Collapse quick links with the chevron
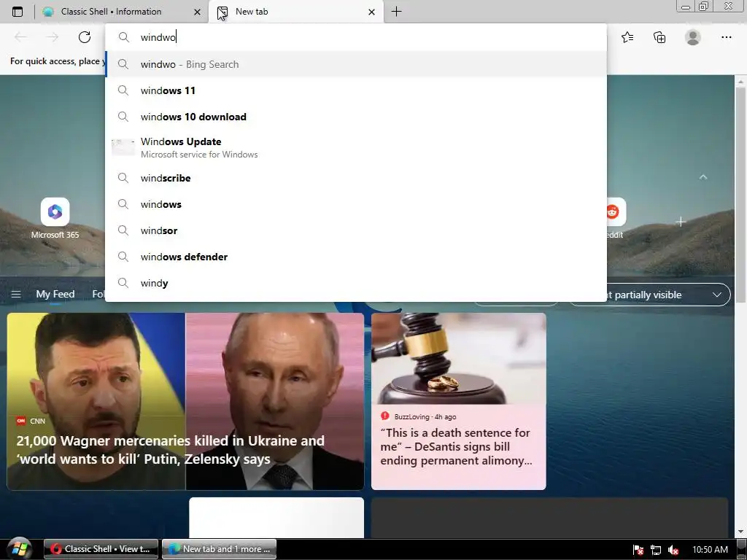The width and height of the screenshot is (747, 560). [703, 177]
